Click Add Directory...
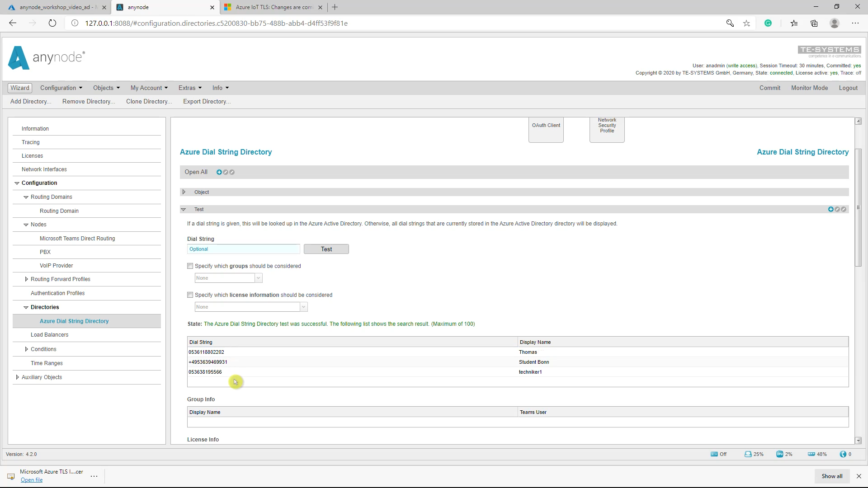Image resolution: width=868 pixels, height=488 pixels. (x=31, y=101)
